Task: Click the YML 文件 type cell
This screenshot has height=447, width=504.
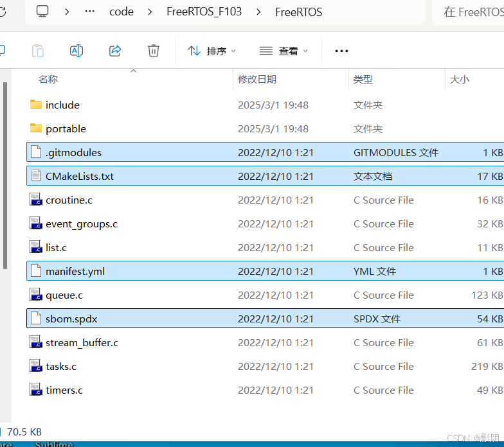Action: point(374,271)
